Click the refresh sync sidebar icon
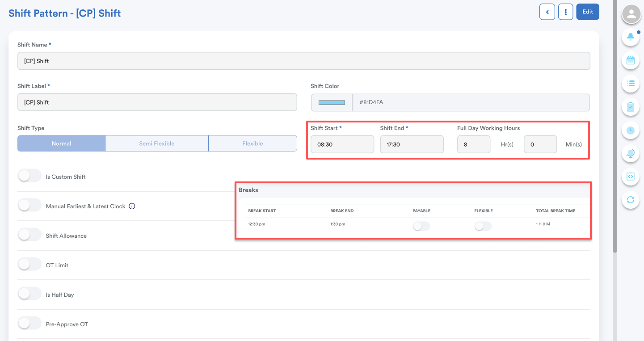The height and width of the screenshot is (341, 644). 631,200
